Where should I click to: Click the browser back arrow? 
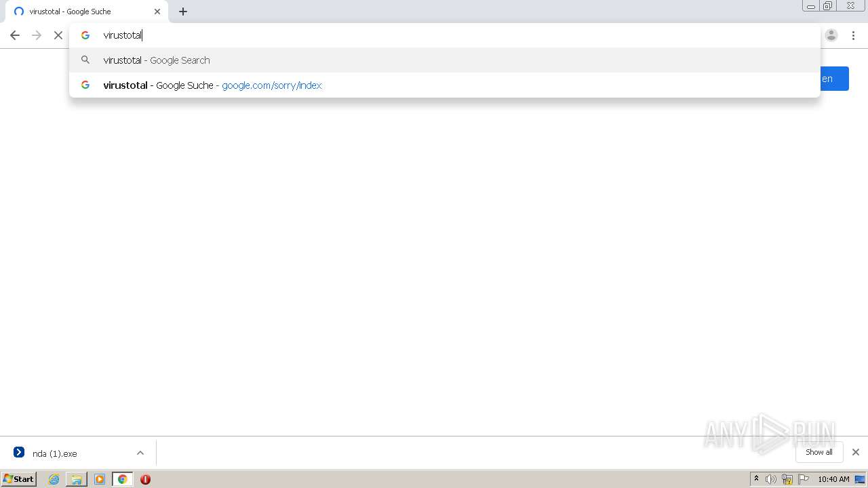[x=15, y=35]
